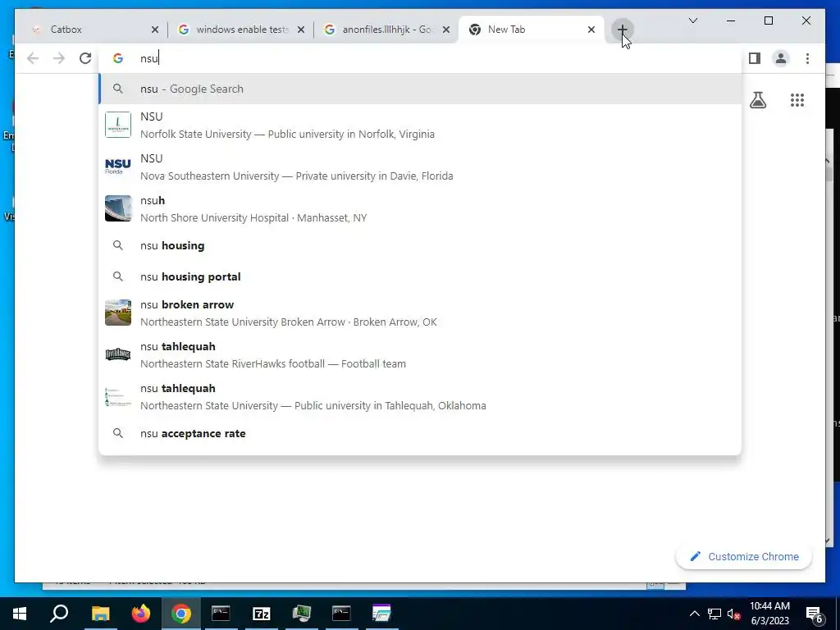Open Chrome side panel icon
This screenshot has width=840, height=630.
click(x=755, y=58)
